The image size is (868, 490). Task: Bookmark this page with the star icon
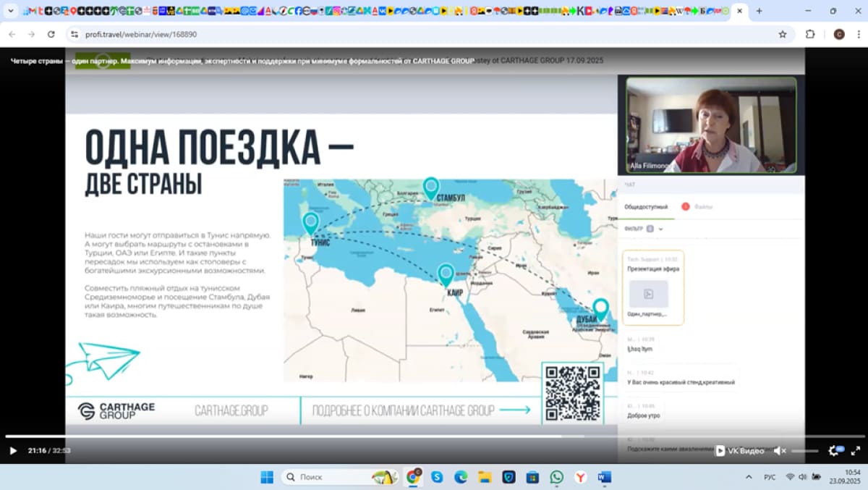(x=783, y=34)
